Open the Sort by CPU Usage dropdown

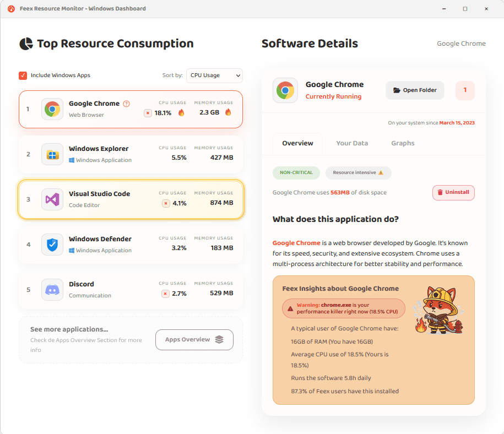click(214, 75)
